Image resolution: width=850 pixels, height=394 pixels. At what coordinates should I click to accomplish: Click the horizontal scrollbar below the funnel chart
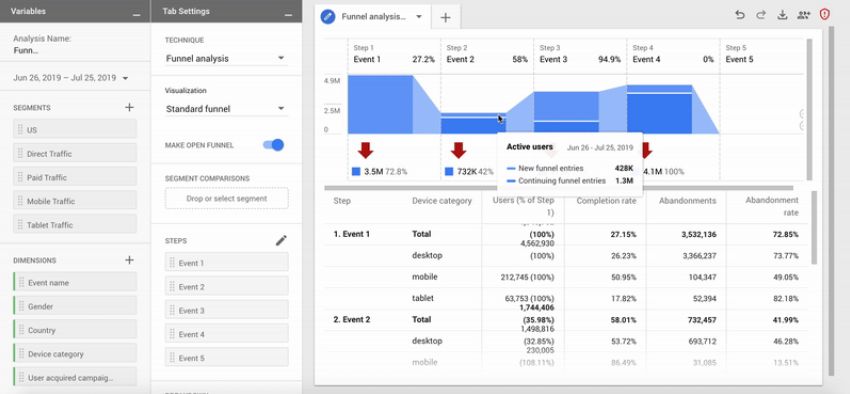click(558, 188)
